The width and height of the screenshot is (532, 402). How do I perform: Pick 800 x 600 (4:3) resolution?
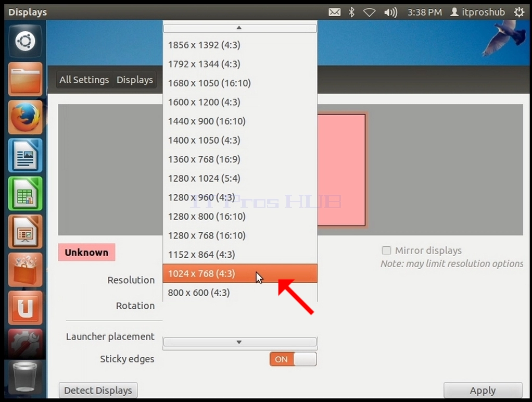[240, 292]
